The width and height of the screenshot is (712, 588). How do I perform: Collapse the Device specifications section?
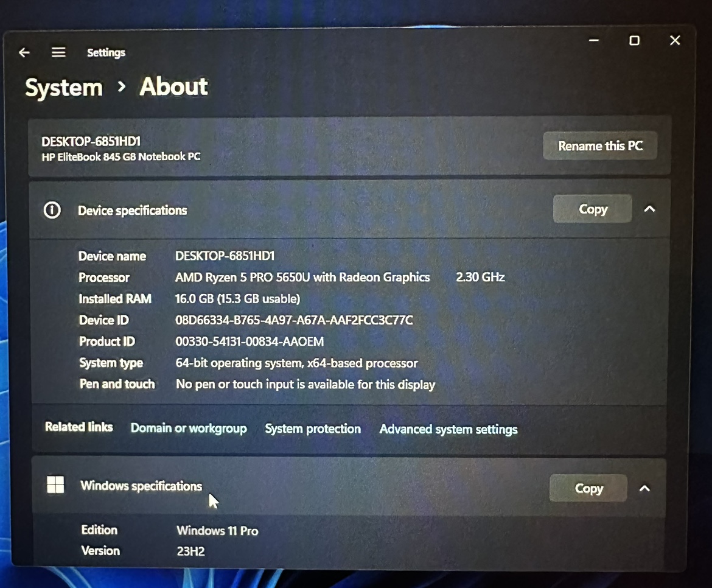click(x=649, y=209)
